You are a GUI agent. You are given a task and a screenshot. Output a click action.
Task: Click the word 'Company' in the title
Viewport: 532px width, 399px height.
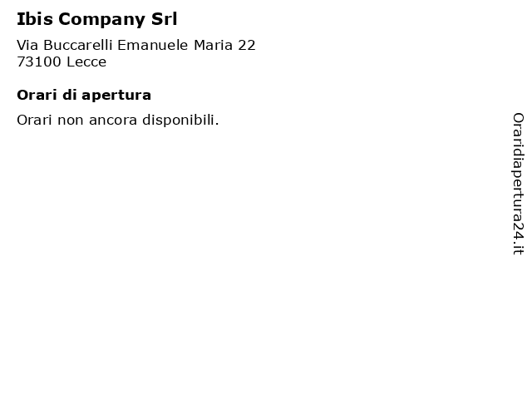[101, 20]
